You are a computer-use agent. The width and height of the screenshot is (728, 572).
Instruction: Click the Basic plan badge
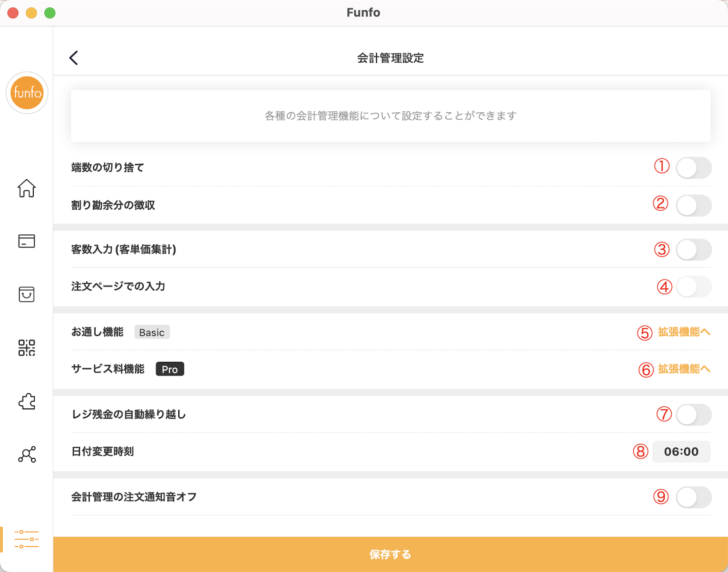(152, 332)
